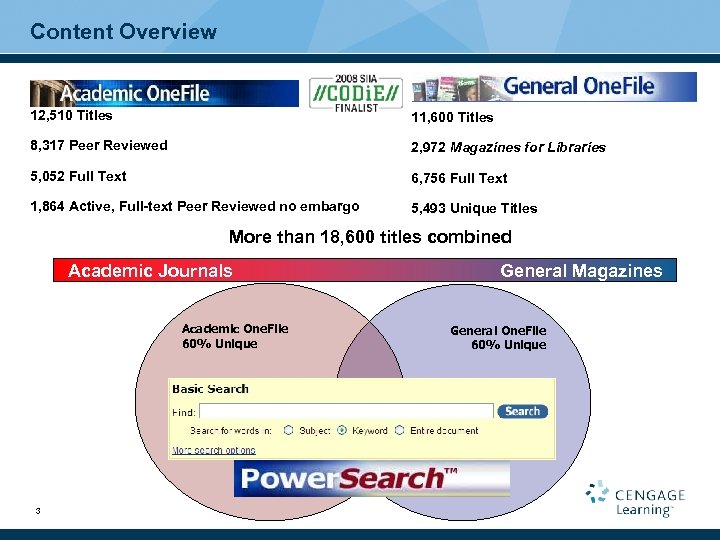Click 'Academic OneFile 60% Unique' circle label
Viewport: 720px width, 540px height.
pos(235,336)
